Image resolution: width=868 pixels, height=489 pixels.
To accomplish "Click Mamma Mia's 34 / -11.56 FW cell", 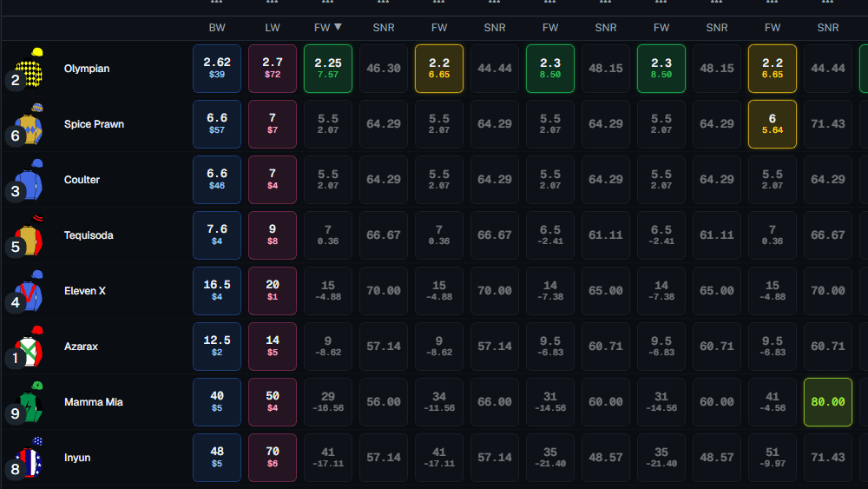I will [439, 402].
